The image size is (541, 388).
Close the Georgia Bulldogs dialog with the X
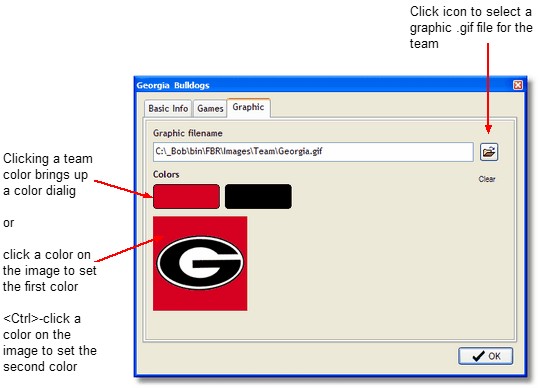(518, 85)
